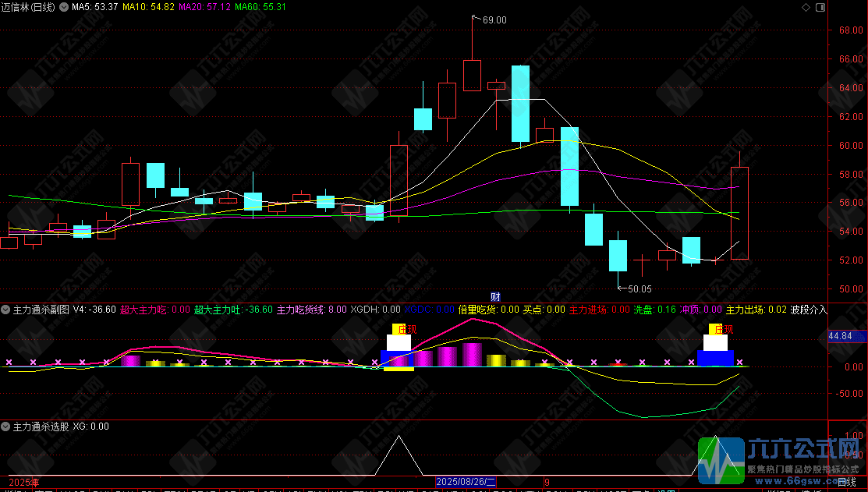
Task: Click the magenta MA20: 57.12 legend
Action: (x=204, y=7)
